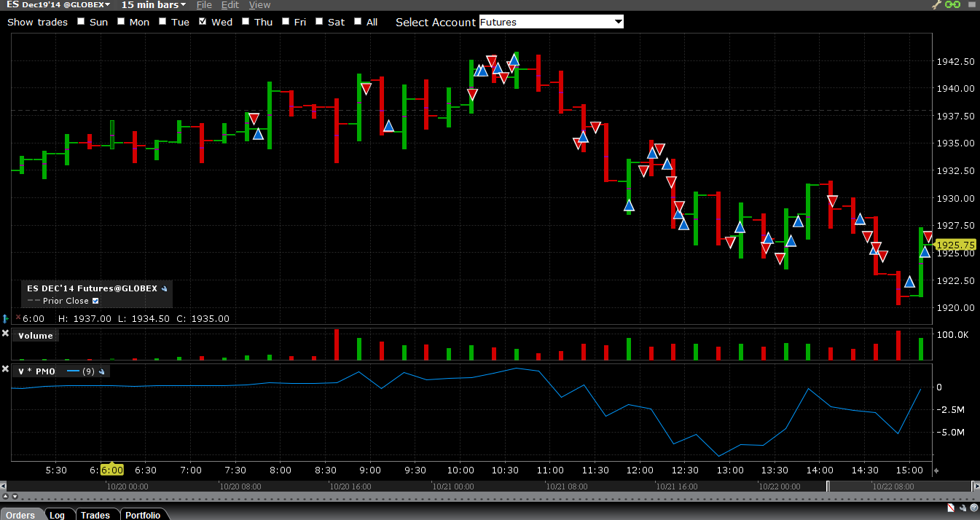Click the V * PMO indicator label
980x520 pixels.
[x=36, y=371]
